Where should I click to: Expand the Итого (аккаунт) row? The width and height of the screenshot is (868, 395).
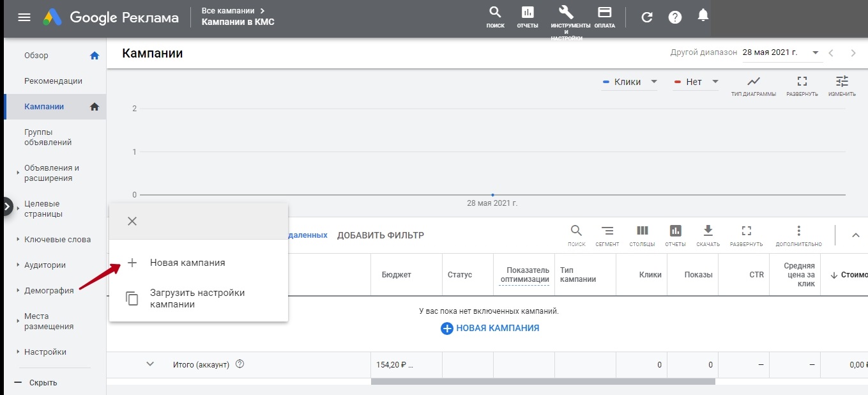(x=150, y=364)
